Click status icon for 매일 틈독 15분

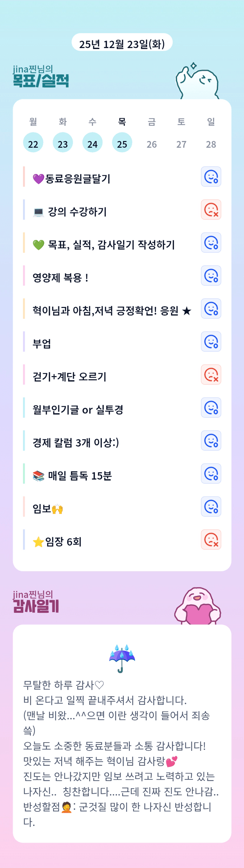point(211,474)
